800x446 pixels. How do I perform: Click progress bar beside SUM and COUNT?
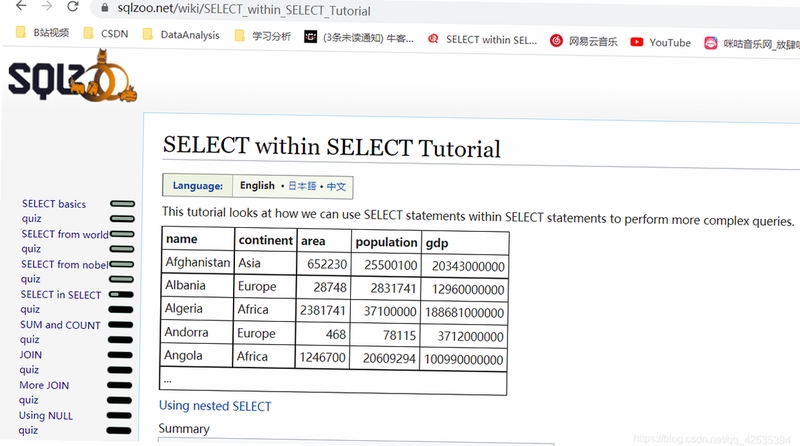[x=120, y=325]
